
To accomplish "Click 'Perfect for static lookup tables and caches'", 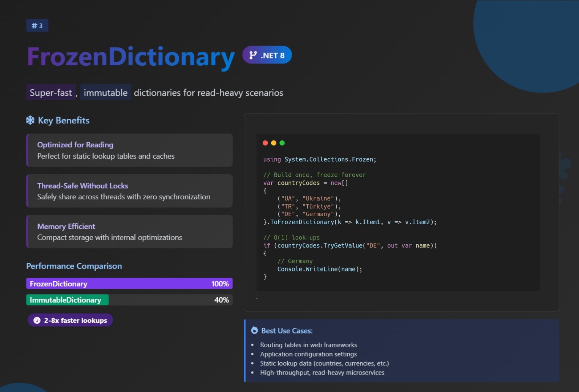I will (106, 156).
